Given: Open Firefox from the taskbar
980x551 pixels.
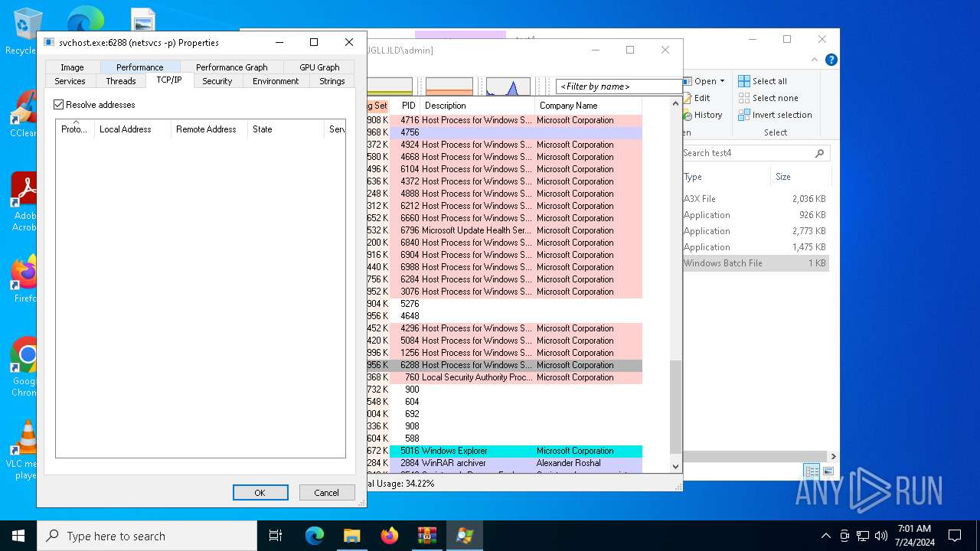Looking at the screenshot, I should pyautogui.click(x=390, y=536).
